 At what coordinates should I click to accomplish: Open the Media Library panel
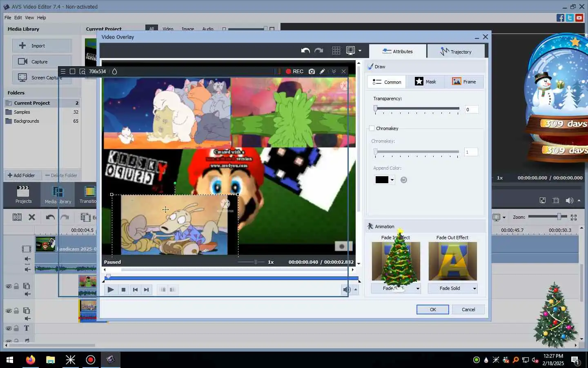tap(58, 194)
